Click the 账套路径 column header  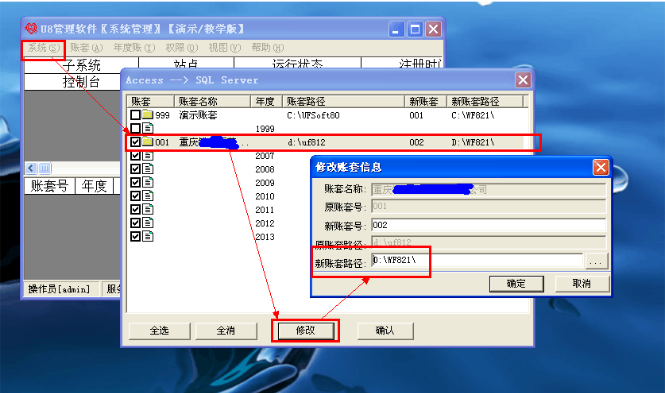(343, 101)
